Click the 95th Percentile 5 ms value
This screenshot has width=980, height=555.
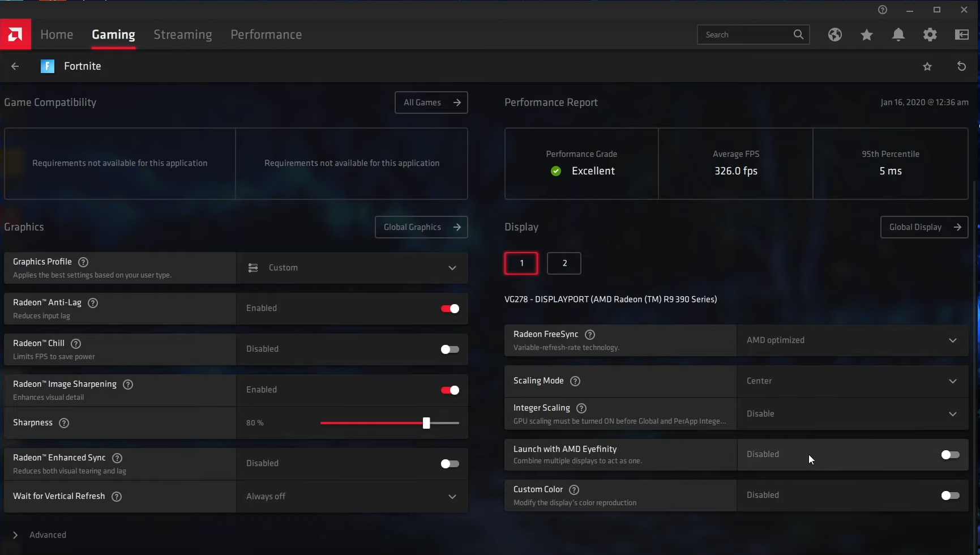pyautogui.click(x=891, y=171)
